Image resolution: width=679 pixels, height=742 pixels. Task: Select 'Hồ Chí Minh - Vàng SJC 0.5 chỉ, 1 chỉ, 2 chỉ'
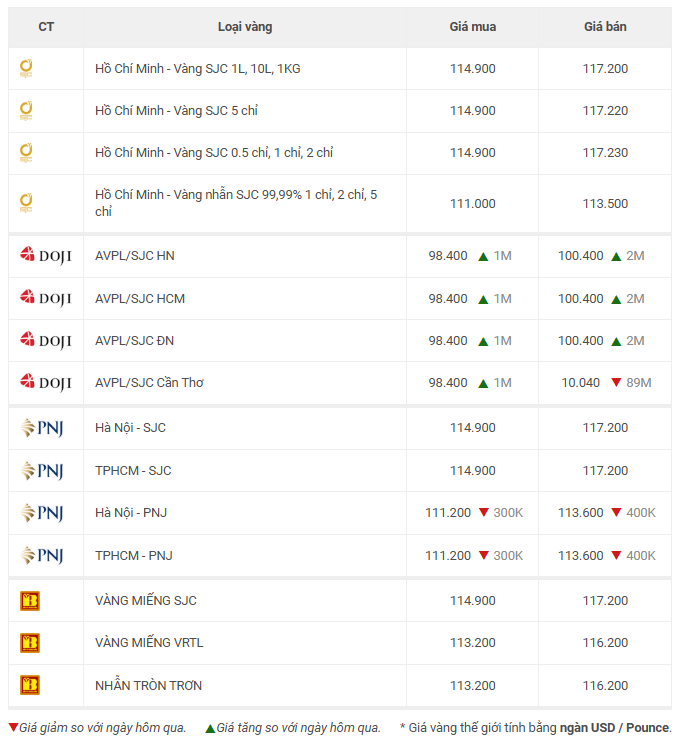tap(214, 153)
